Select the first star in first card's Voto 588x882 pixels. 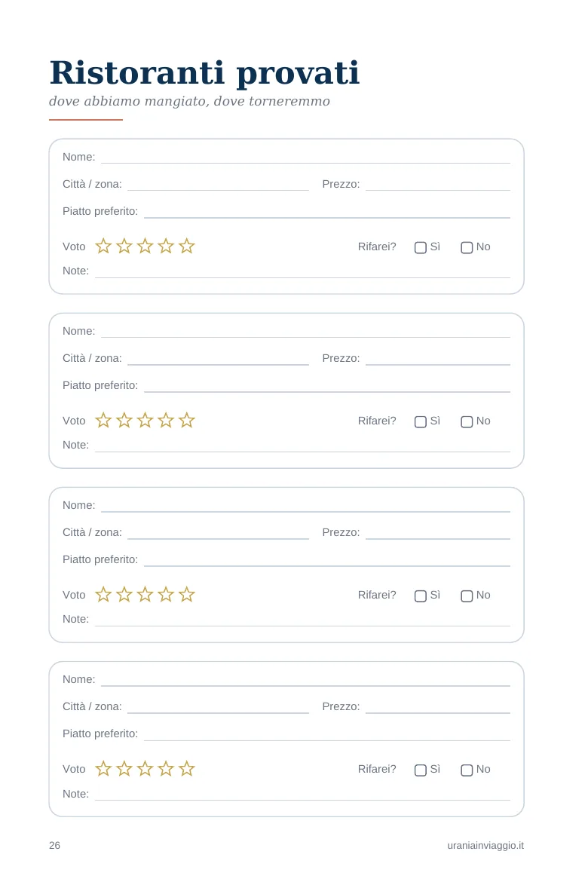click(103, 246)
